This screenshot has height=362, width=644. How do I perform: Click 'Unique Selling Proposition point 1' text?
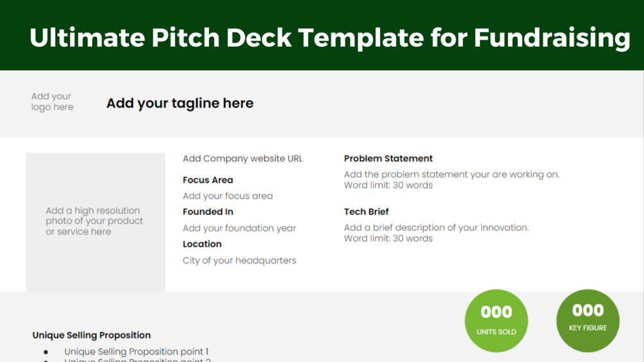click(136, 351)
